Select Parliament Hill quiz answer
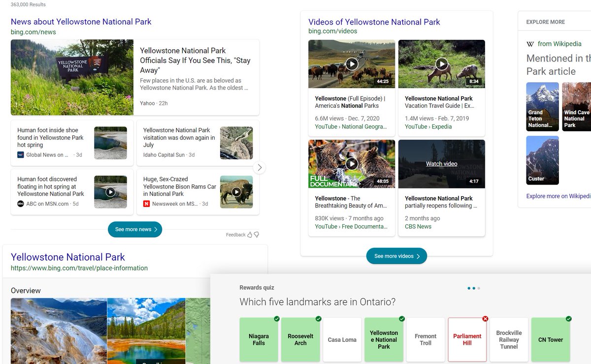 (467, 339)
